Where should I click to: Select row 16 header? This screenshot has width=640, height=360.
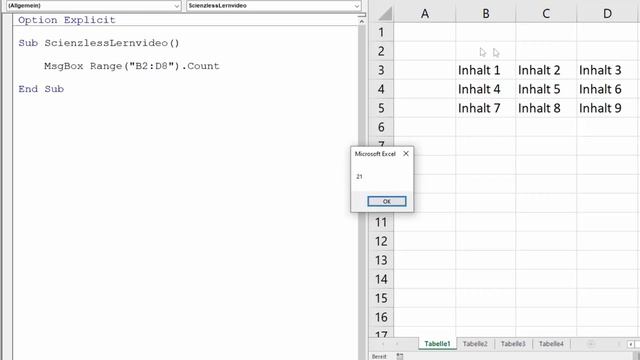coord(381,317)
